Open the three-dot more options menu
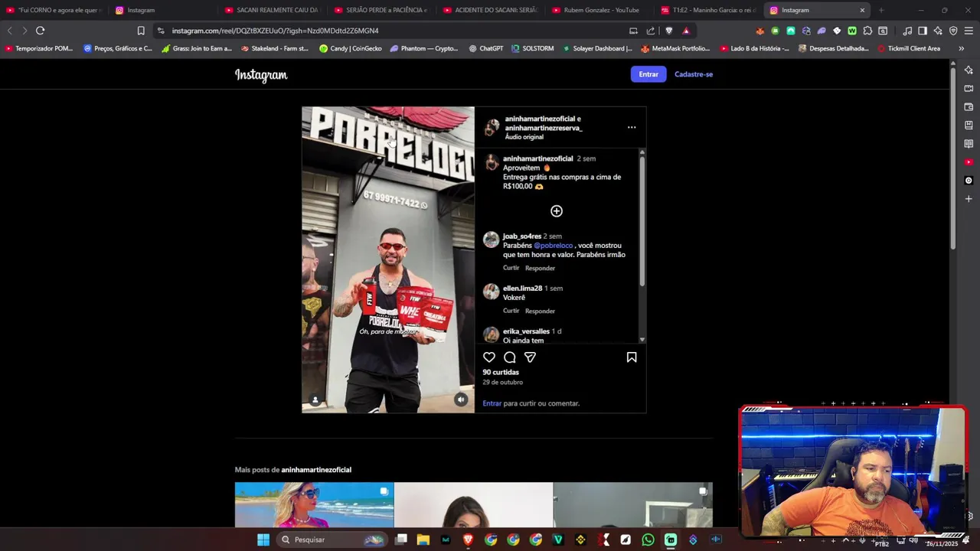The width and height of the screenshot is (980, 551). tap(632, 128)
